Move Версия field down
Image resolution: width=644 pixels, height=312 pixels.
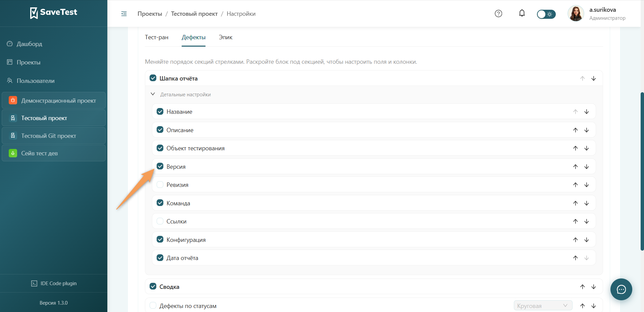pos(587,167)
